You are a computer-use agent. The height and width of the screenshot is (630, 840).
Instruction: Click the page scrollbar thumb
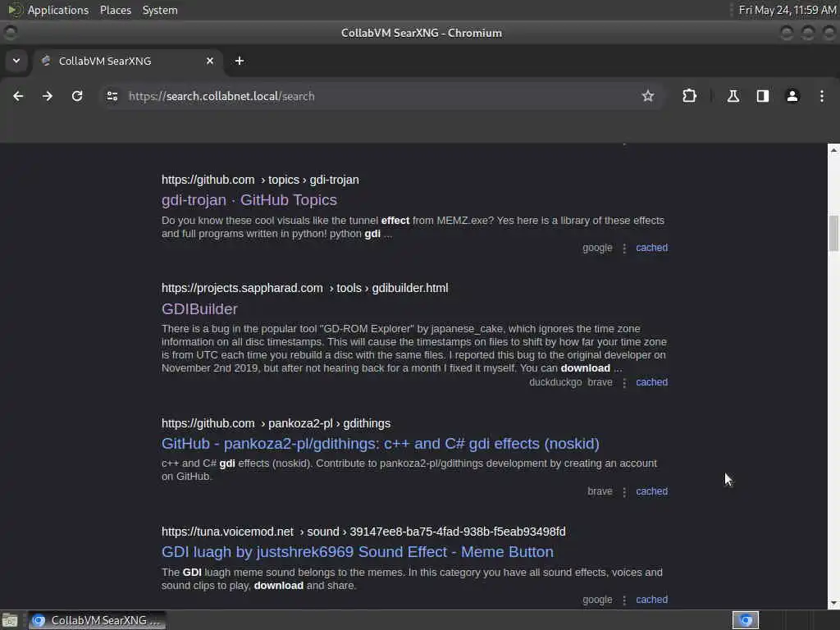click(833, 233)
